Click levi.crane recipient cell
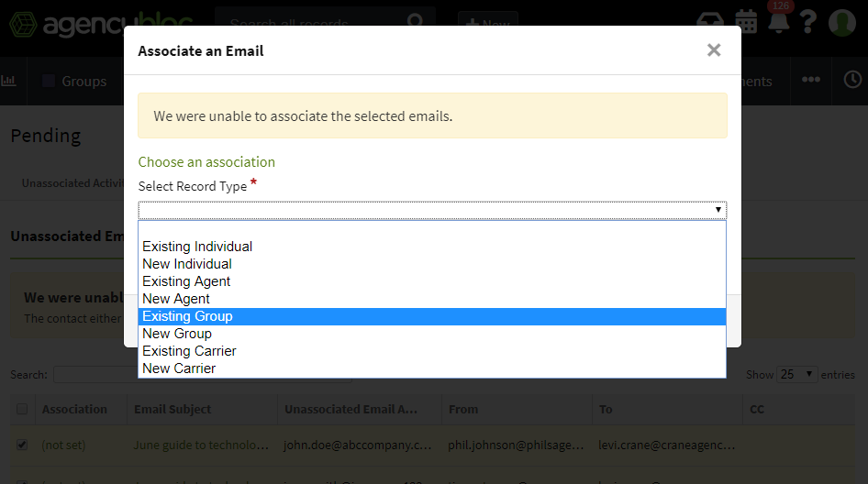868x484 pixels. click(666, 445)
